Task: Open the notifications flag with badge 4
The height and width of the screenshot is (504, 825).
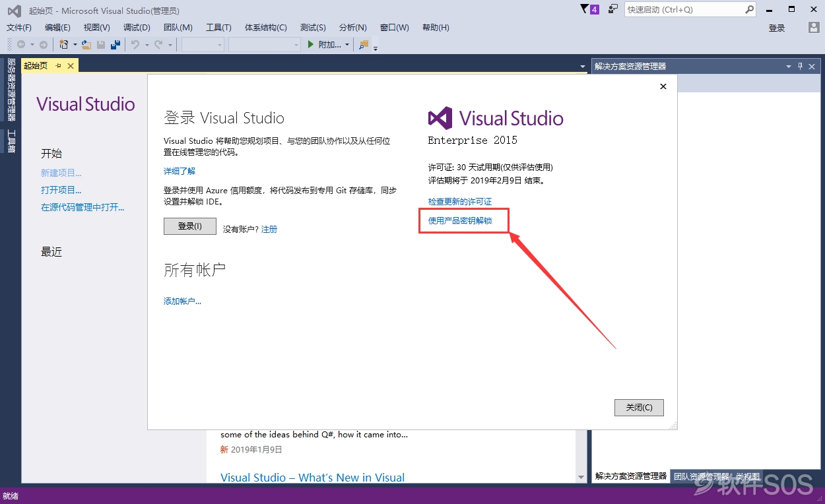Action: [x=589, y=9]
